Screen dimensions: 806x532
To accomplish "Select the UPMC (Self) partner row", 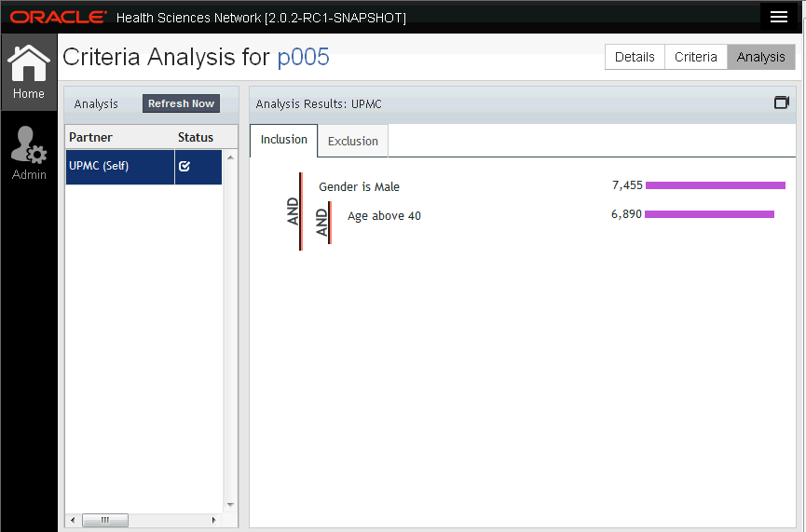I will click(x=143, y=167).
